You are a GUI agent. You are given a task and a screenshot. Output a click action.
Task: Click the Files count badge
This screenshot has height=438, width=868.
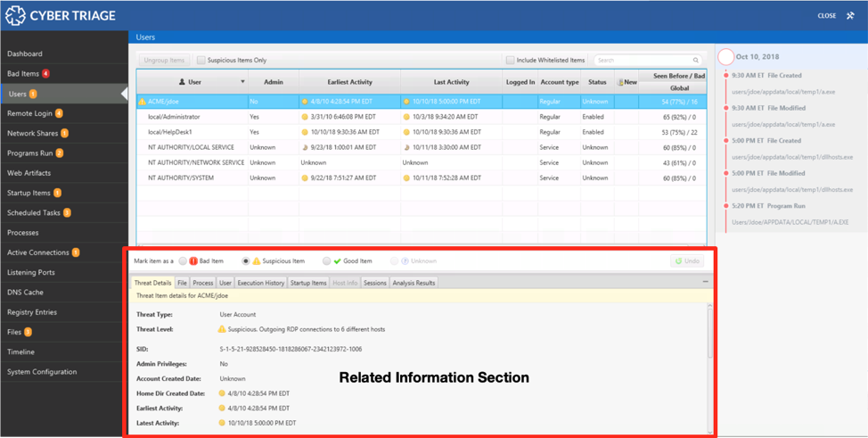pos(28,332)
